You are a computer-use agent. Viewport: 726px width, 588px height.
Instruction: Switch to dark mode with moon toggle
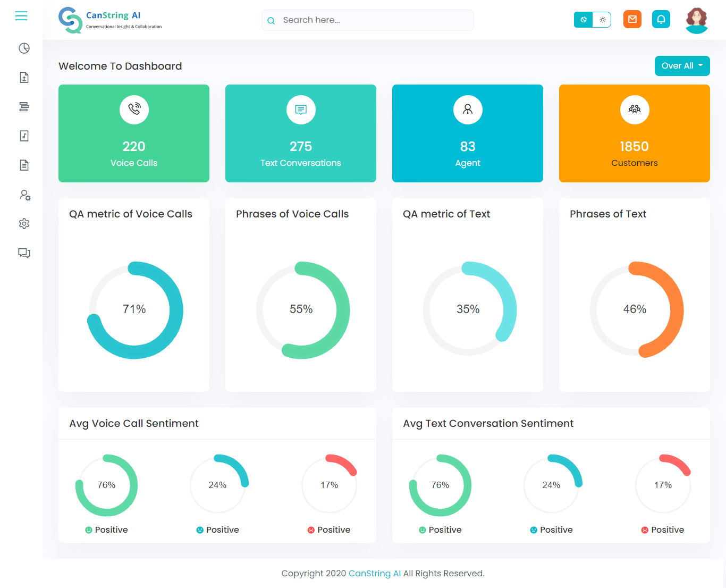tap(584, 20)
